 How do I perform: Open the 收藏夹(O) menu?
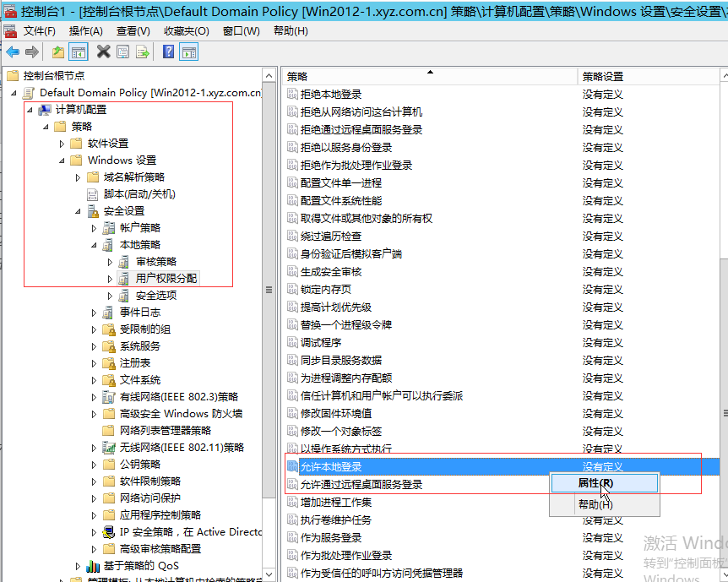187,31
